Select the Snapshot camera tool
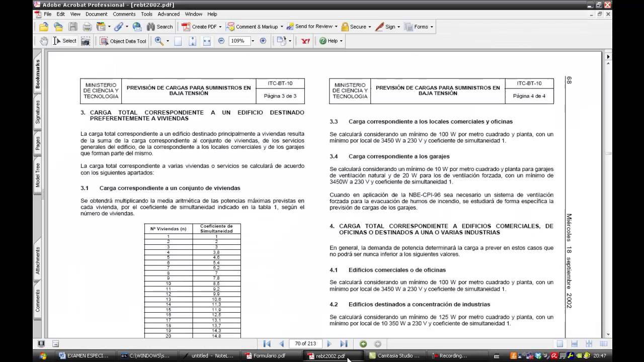This screenshot has height=362, width=644. click(x=86, y=41)
